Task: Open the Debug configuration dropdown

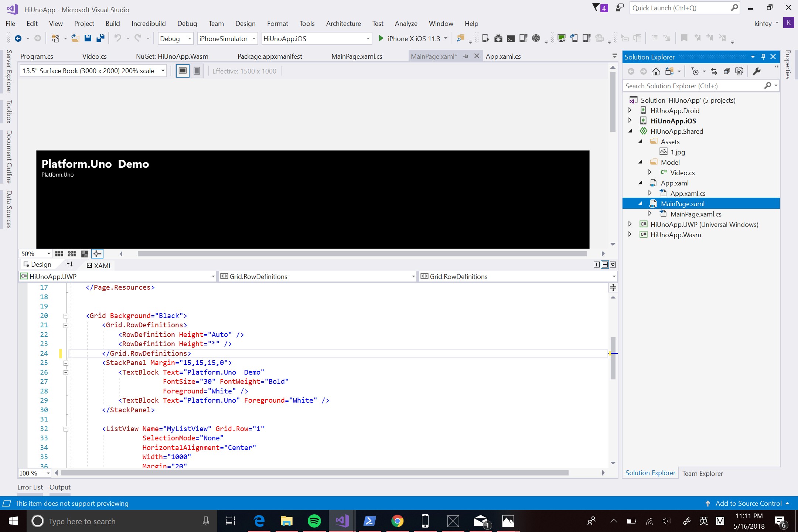Action: 175,38
